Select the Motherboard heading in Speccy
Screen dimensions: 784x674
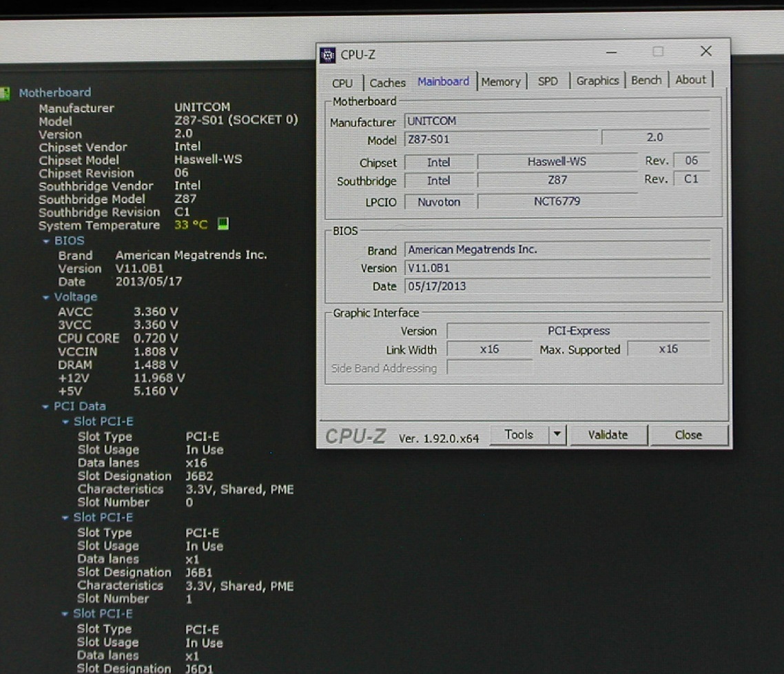55,93
